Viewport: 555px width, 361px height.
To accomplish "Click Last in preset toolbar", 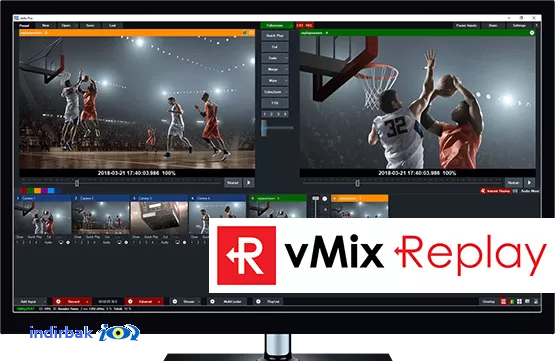I will [112, 25].
